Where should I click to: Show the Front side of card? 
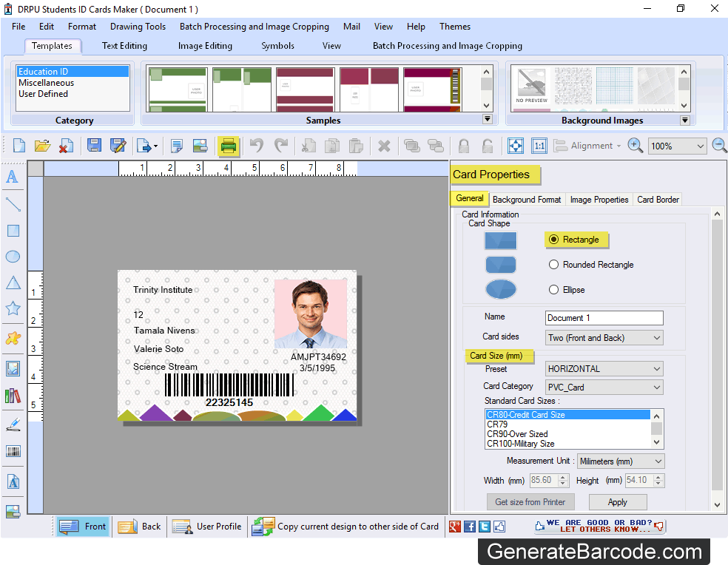click(x=83, y=527)
